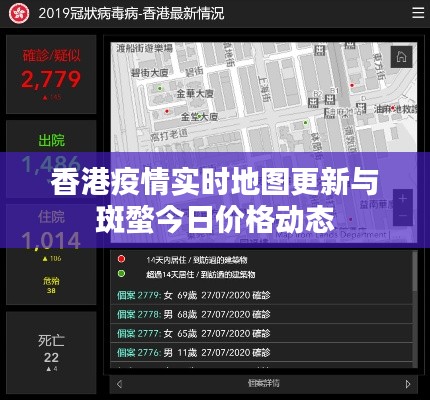The height and width of the screenshot is (400, 430).
Task: Click the red legend dot for 14天內居住
Action: pyautogui.click(x=121, y=259)
